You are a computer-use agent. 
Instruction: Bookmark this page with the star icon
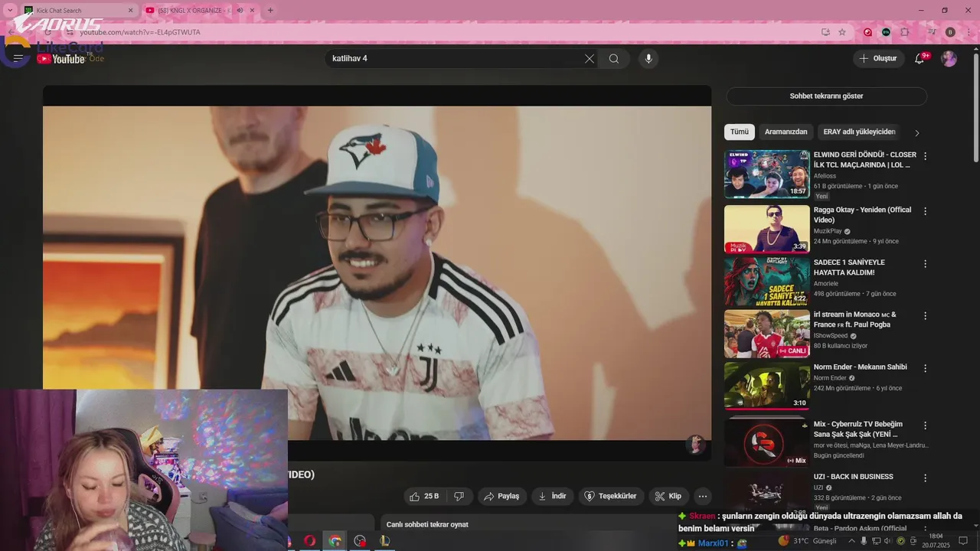point(842,32)
